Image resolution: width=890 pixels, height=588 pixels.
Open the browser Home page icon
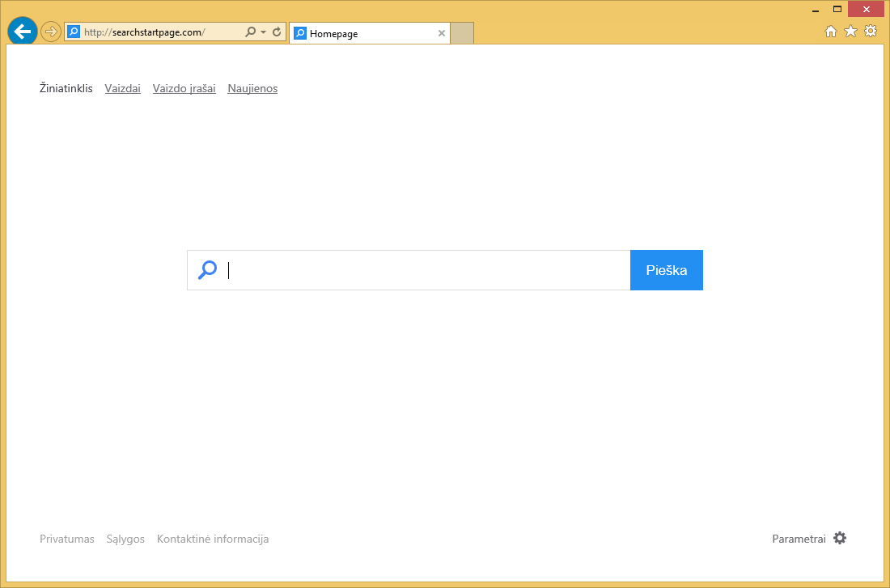[x=831, y=31]
